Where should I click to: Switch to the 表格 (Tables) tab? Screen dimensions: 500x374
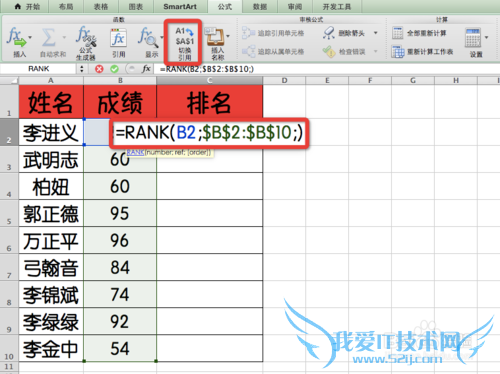101,6
